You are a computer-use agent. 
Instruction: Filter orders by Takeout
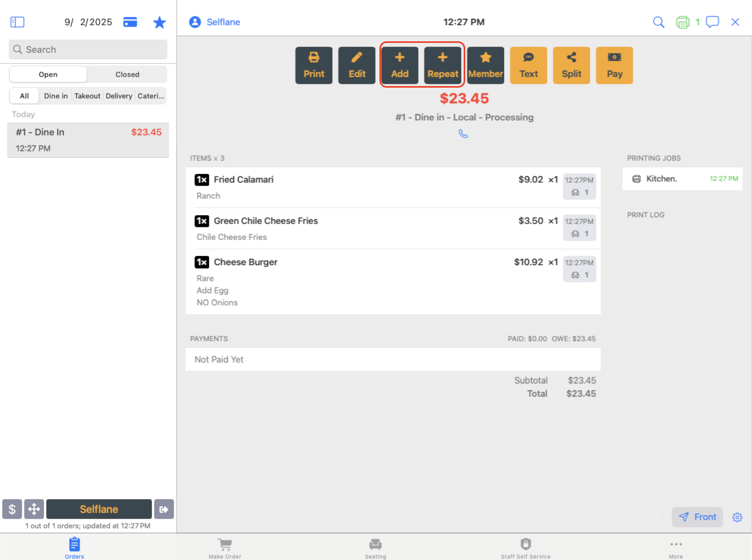pos(87,96)
